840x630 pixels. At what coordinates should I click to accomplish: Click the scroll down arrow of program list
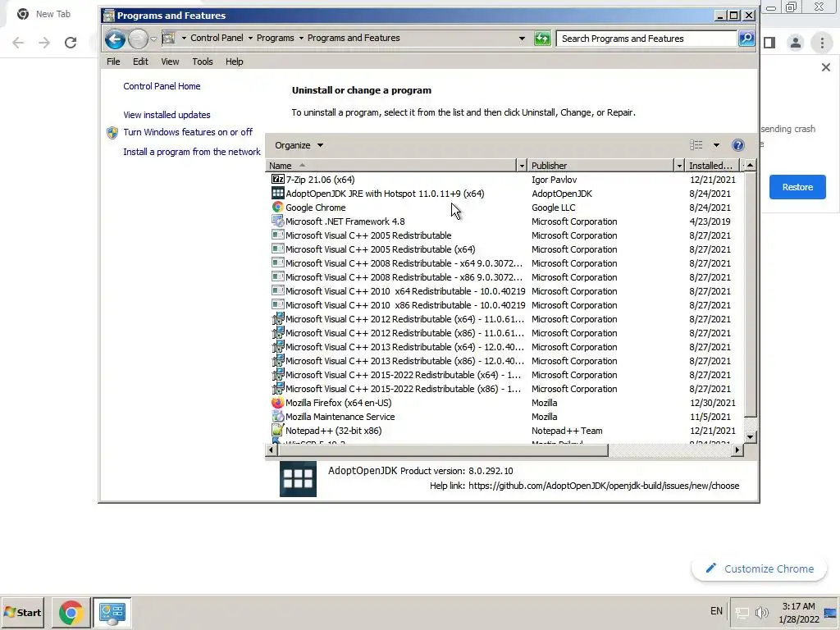click(750, 436)
